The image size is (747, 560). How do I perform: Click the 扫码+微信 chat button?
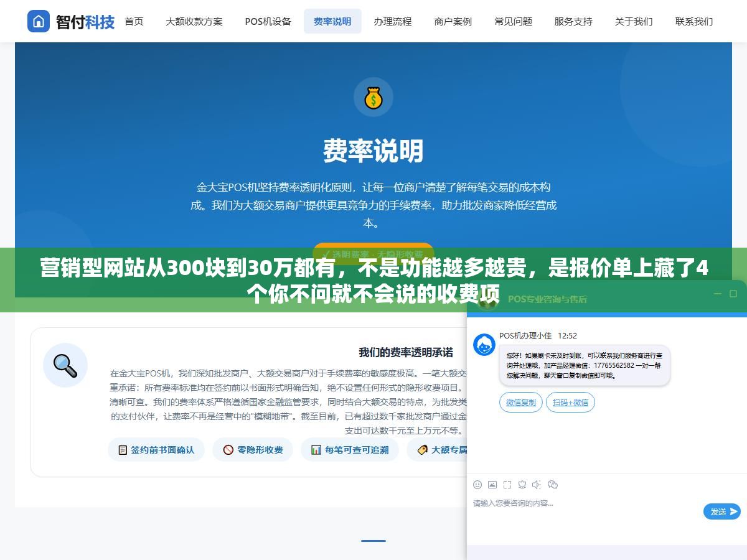570,402
